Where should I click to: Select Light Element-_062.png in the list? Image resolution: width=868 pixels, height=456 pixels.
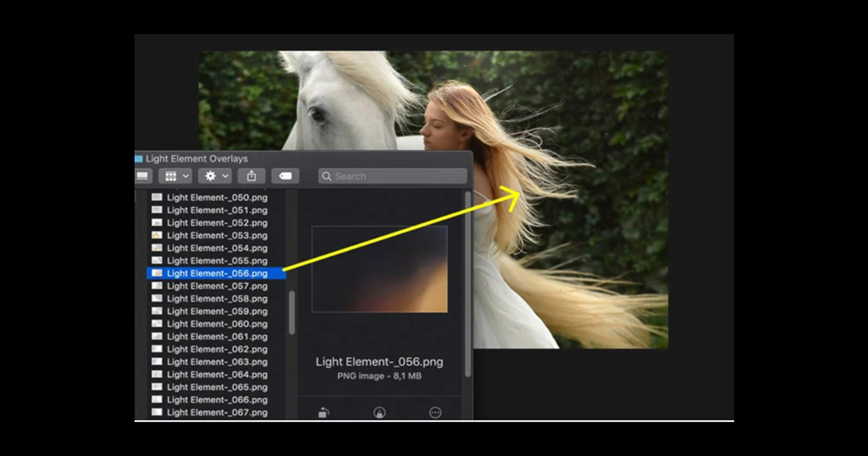pyautogui.click(x=217, y=349)
